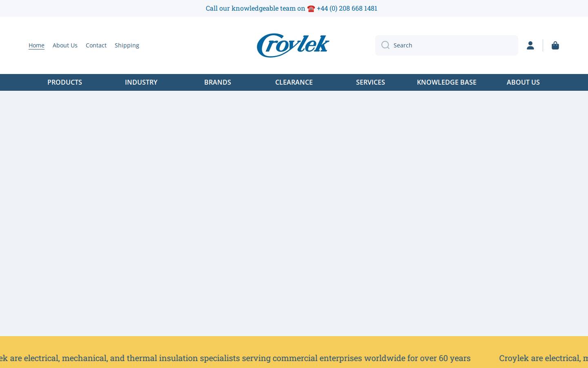Open the KNOWLEDGE BASE menu
The height and width of the screenshot is (368, 588).
(447, 82)
